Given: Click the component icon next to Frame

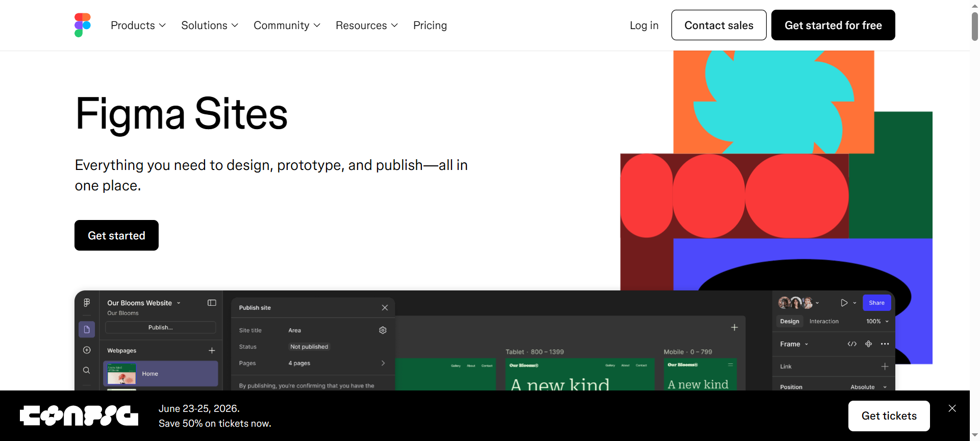Looking at the screenshot, I should (868, 344).
